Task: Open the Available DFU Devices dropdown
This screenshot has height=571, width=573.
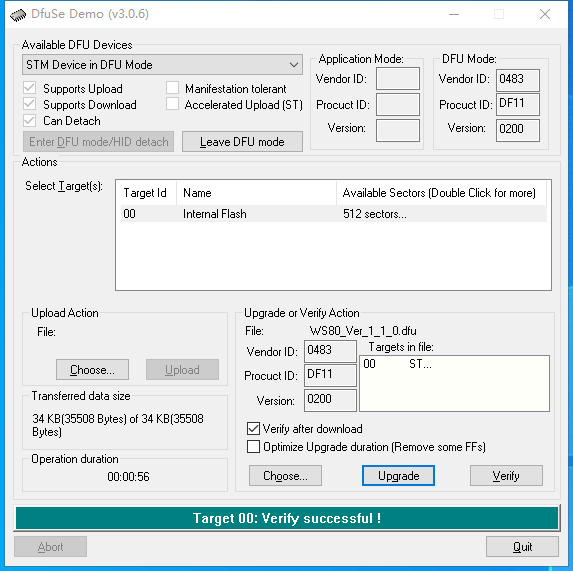Action: click(162, 65)
